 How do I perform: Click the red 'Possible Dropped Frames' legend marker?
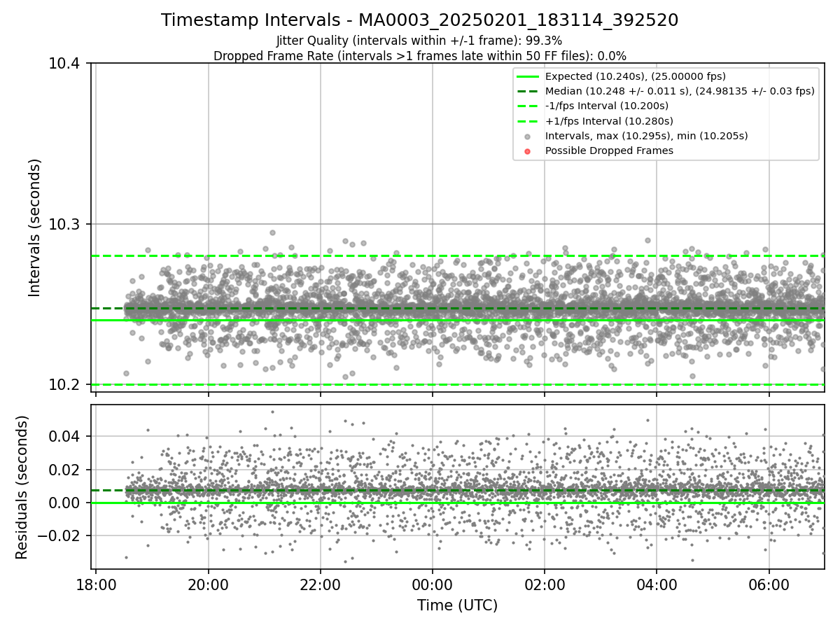pyautogui.click(x=528, y=151)
